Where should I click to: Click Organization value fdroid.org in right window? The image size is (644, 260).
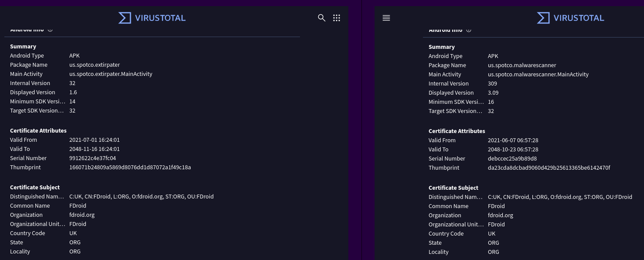(501, 216)
